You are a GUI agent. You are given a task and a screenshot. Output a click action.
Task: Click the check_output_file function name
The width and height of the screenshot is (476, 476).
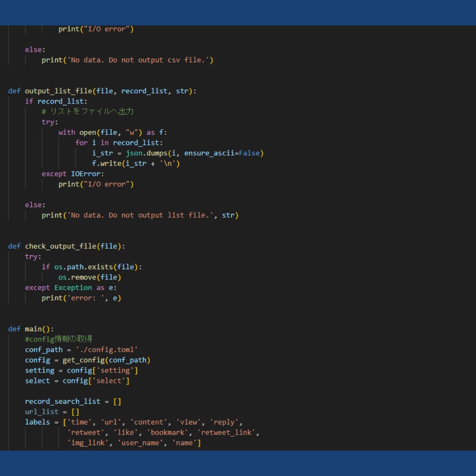61,246
